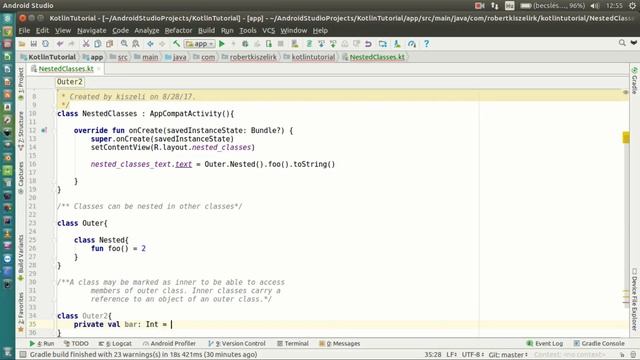Toggle the Gradle side panel
Viewport: 640px width, 360px height.
tap(634, 81)
